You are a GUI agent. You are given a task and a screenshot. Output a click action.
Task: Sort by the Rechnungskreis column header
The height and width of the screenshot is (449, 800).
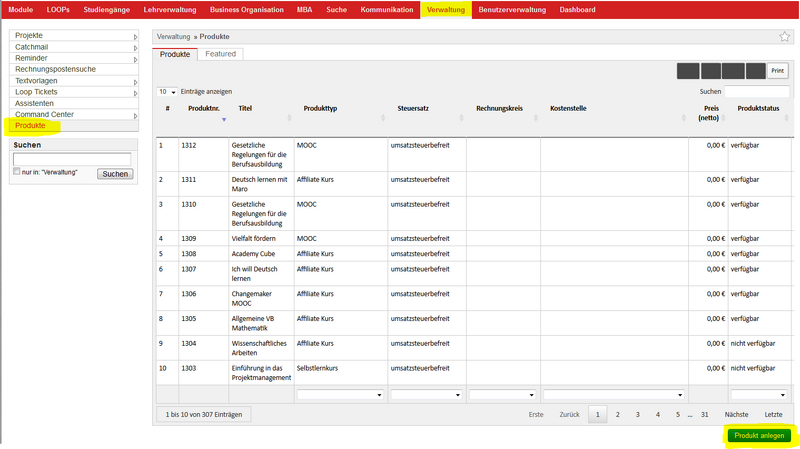click(499, 108)
